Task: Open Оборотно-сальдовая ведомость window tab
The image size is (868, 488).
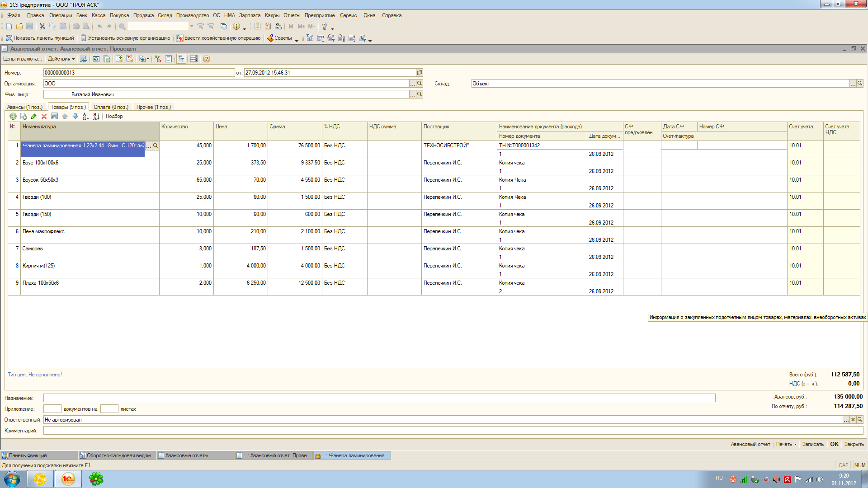Action: (117, 456)
